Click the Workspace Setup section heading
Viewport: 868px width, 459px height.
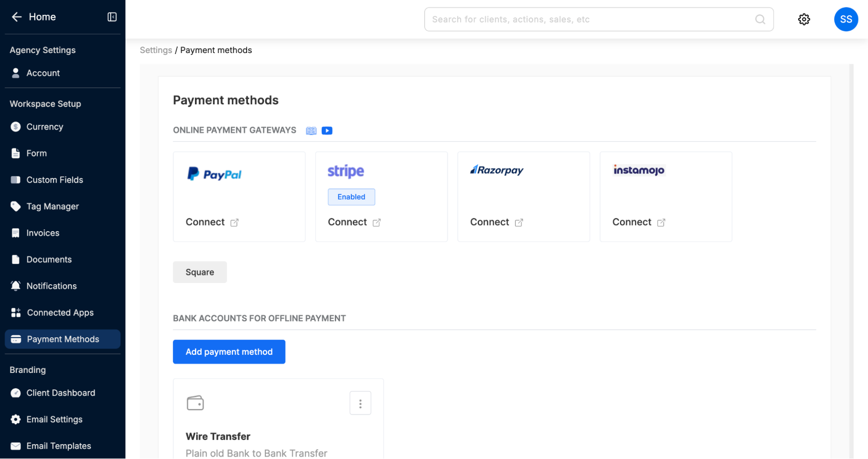click(45, 104)
